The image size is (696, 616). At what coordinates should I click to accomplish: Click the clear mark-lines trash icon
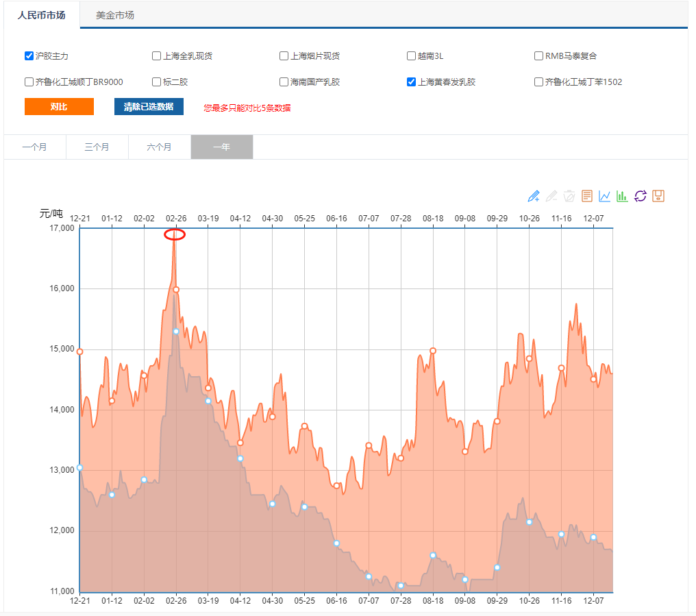click(x=569, y=196)
